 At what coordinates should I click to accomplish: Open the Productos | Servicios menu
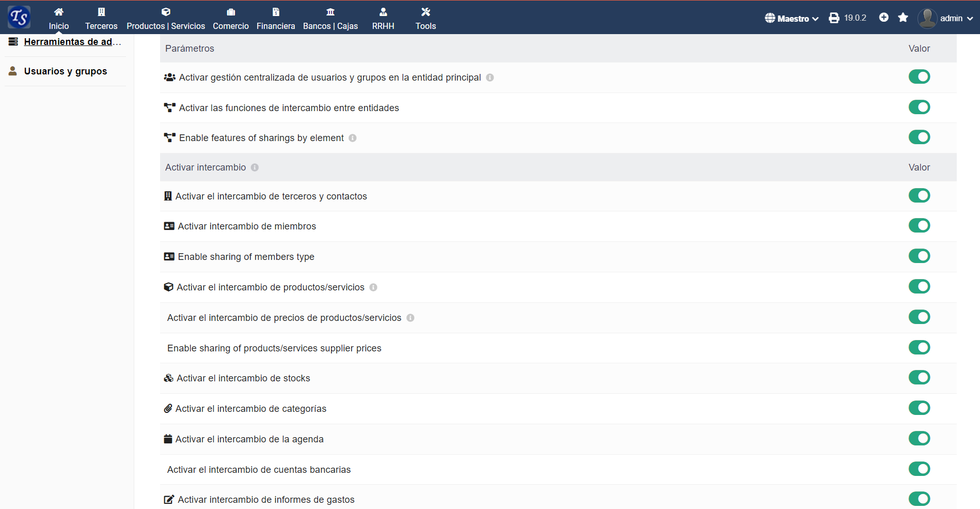pos(166,26)
